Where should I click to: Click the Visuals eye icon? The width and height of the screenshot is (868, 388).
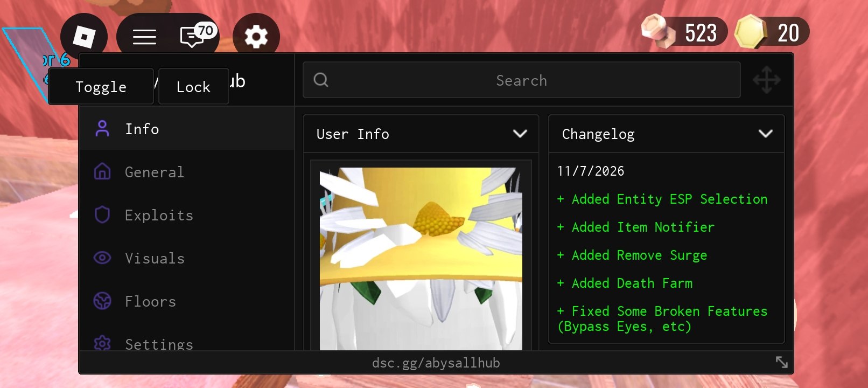coord(102,258)
